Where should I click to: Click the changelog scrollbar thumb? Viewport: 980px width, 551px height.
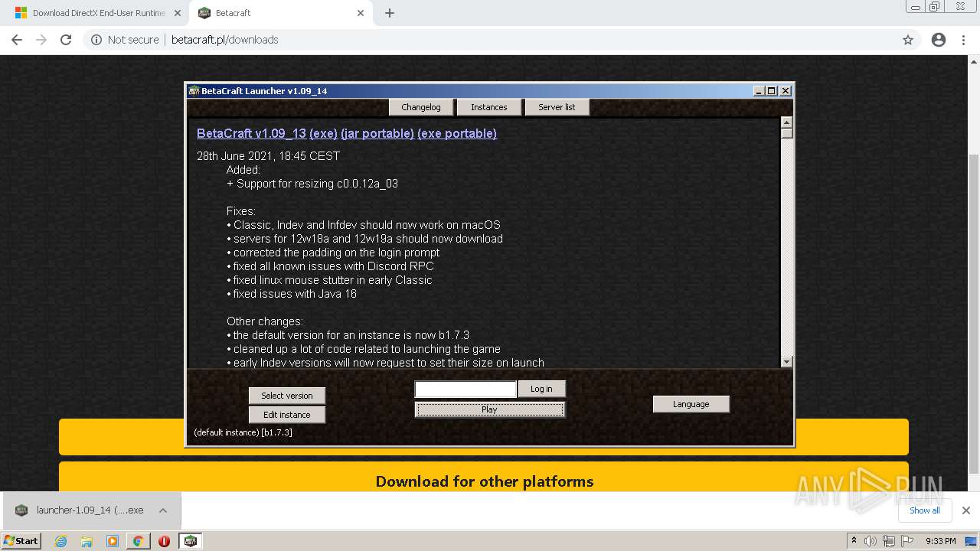[786, 133]
